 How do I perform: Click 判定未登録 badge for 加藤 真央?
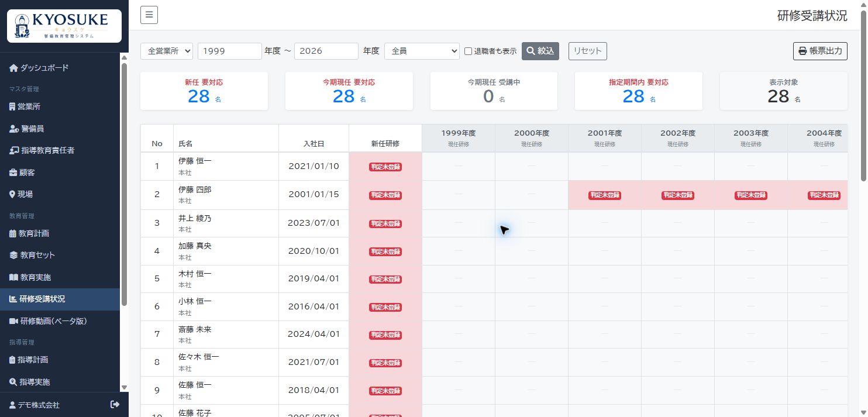[x=385, y=251]
